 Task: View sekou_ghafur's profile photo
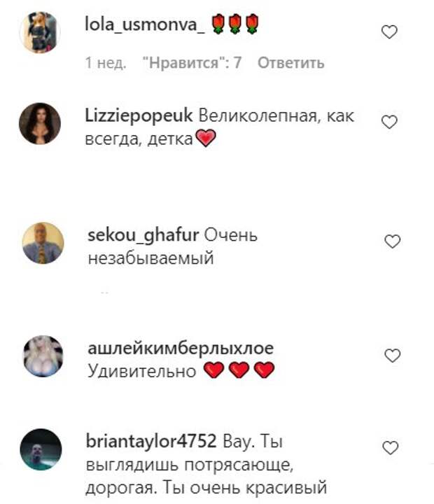[43, 243]
